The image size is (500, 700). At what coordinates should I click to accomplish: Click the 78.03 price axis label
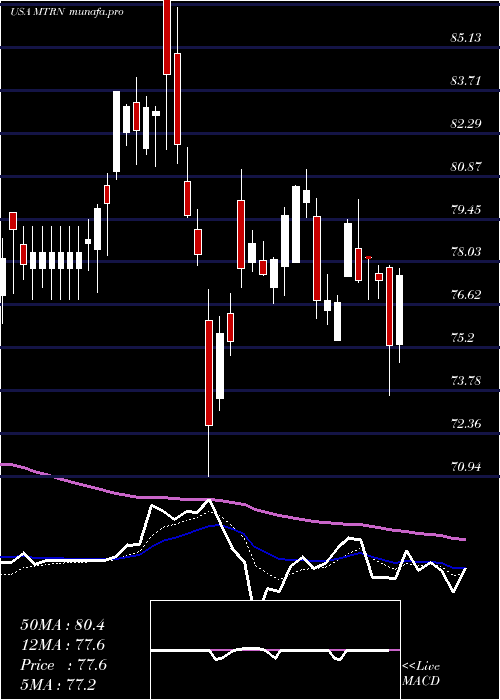coord(466,252)
